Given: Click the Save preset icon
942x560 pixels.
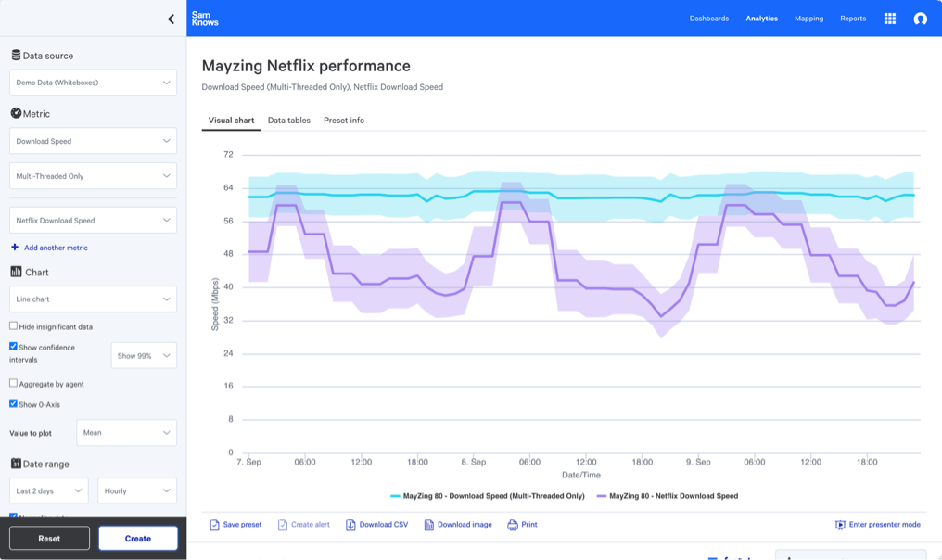Looking at the screenshot, I should click(214, 525).
